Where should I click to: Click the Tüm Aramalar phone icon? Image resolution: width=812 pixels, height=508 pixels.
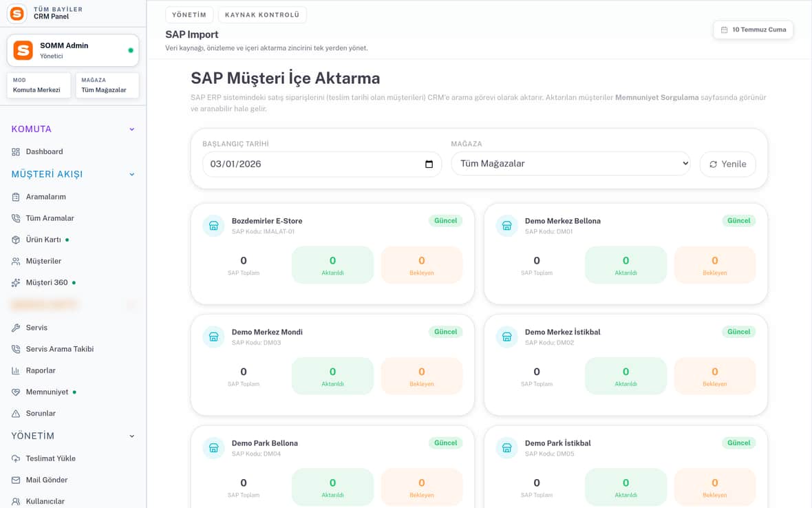16,218
